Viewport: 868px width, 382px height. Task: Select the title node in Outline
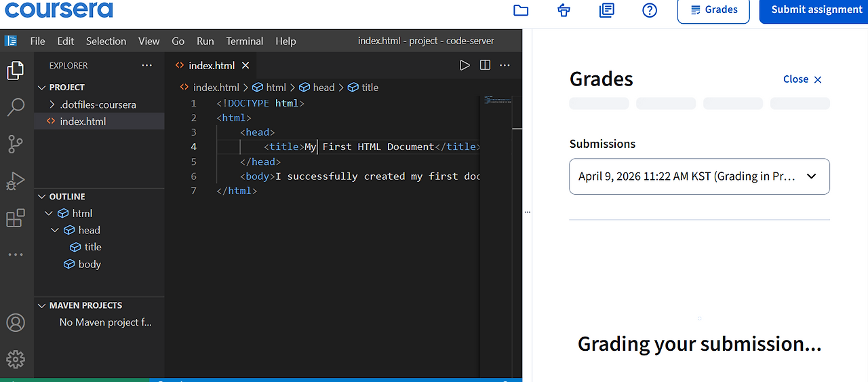(x=99, y=247)
